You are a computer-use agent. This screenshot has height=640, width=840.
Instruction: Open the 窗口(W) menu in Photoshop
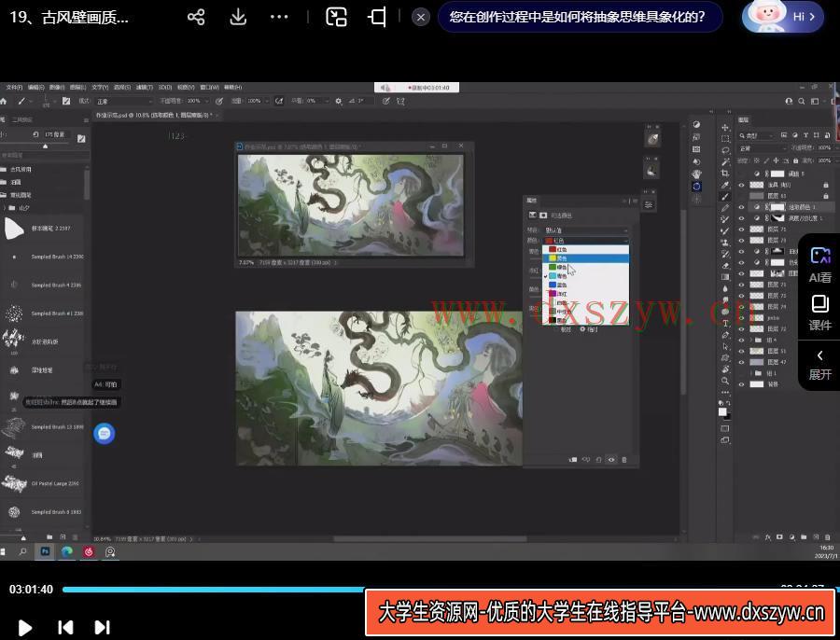click(x=209, y=87)
